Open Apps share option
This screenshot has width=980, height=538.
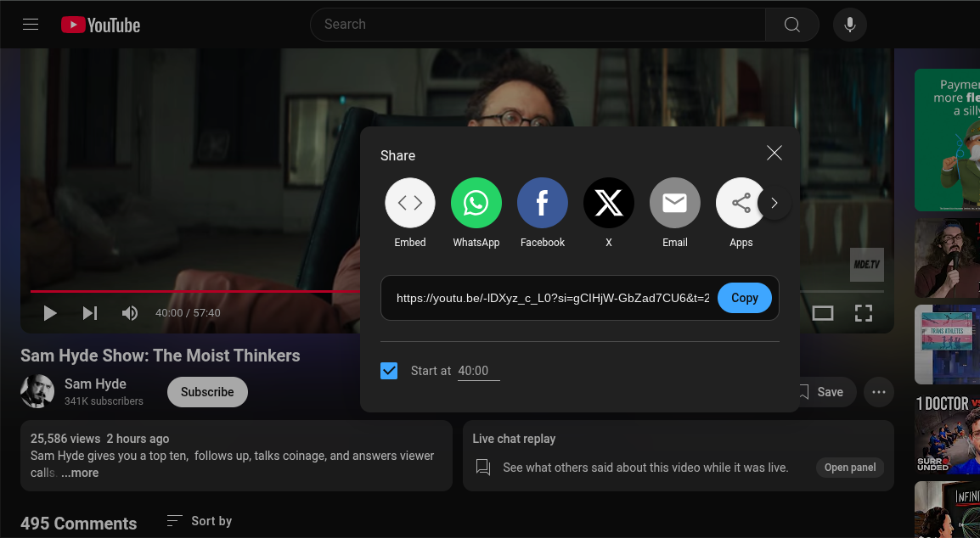pyautogui.click(x=741, y=213)
